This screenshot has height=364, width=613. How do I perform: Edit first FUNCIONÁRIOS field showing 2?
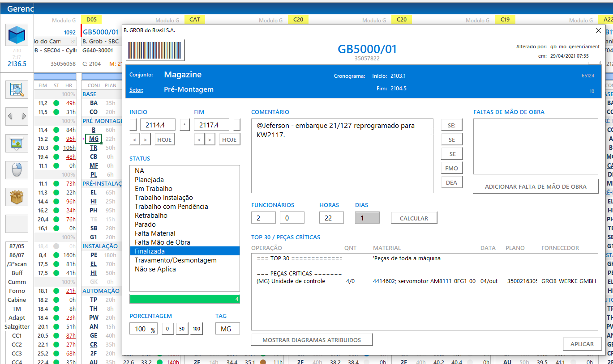pos(263,218)
